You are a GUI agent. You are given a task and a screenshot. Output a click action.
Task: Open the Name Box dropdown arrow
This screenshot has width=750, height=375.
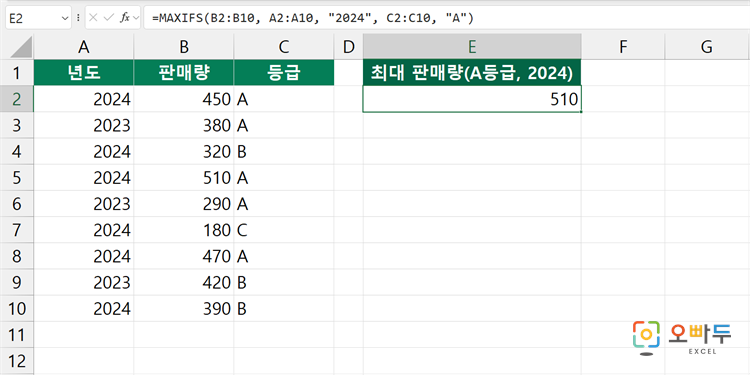(x=65, y=18)
